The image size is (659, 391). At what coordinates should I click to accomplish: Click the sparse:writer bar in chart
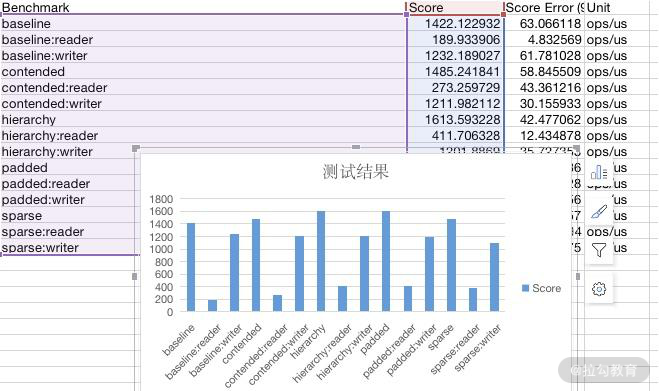495,277
